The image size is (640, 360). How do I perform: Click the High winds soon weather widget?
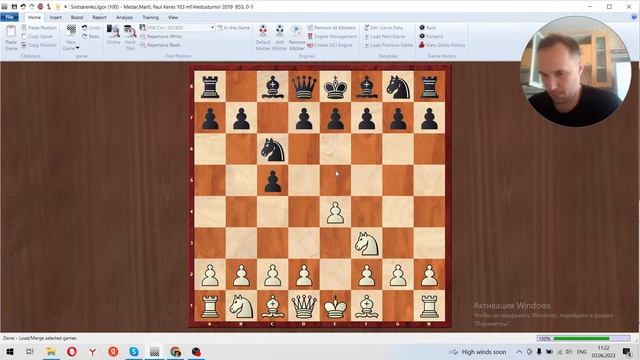[478, 352]
